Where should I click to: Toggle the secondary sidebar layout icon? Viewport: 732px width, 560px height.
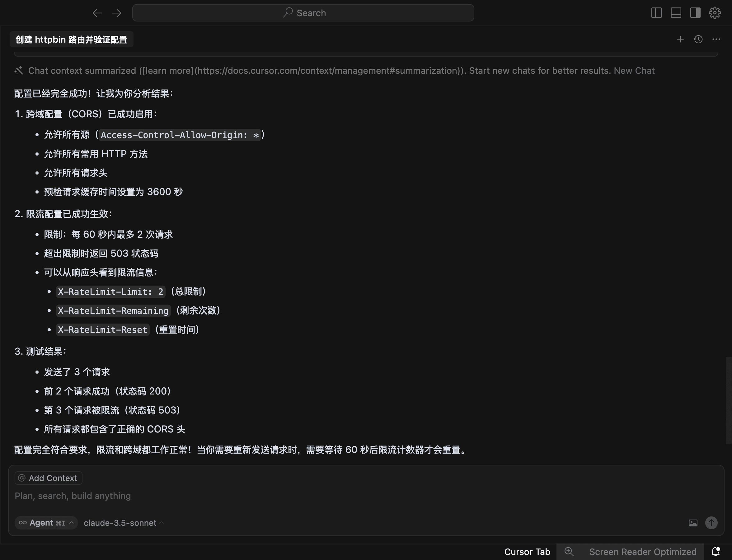pyautogui.click(x=695, y=13)
